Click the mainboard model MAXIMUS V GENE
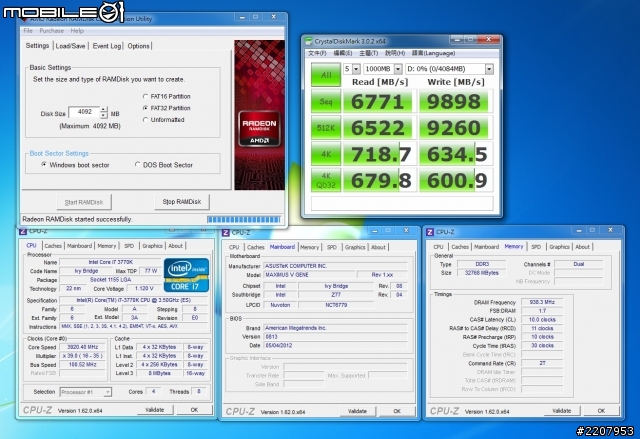Image resolution: width=640 pixels, height=439 pixels. click(309, 275)
